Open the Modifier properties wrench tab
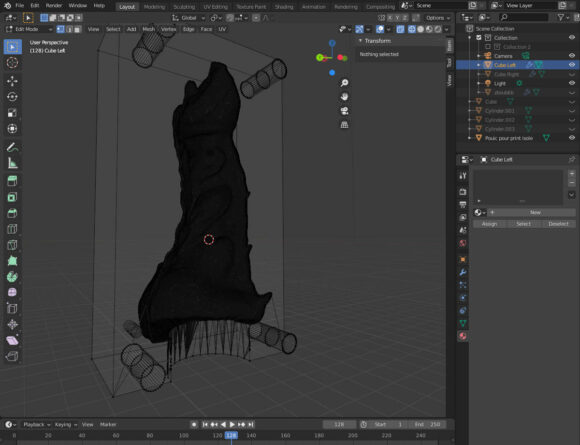The width and height of the screenshot is (580, 445). (x=463, y=272)
